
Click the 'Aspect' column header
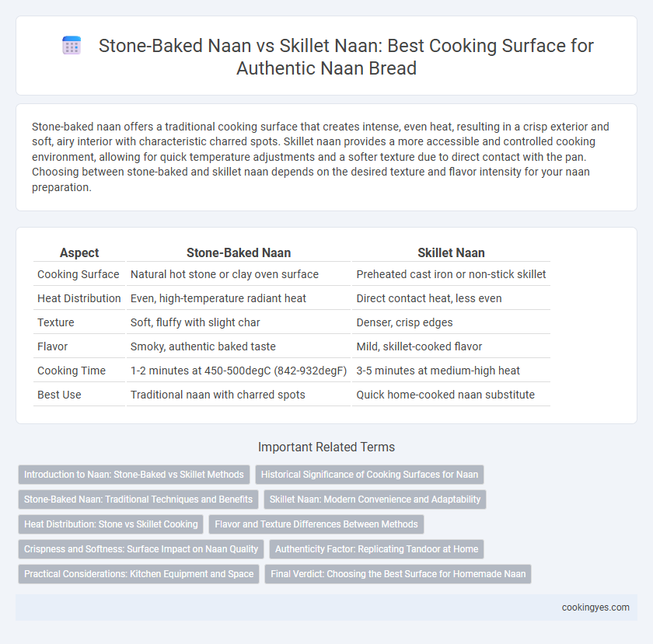click(x=79, y=252)
